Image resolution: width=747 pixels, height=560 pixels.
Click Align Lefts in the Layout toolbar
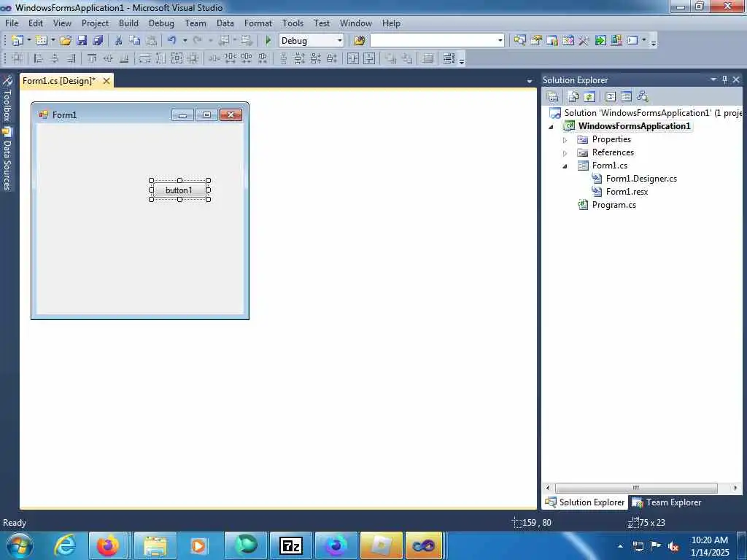coord(39,58)
